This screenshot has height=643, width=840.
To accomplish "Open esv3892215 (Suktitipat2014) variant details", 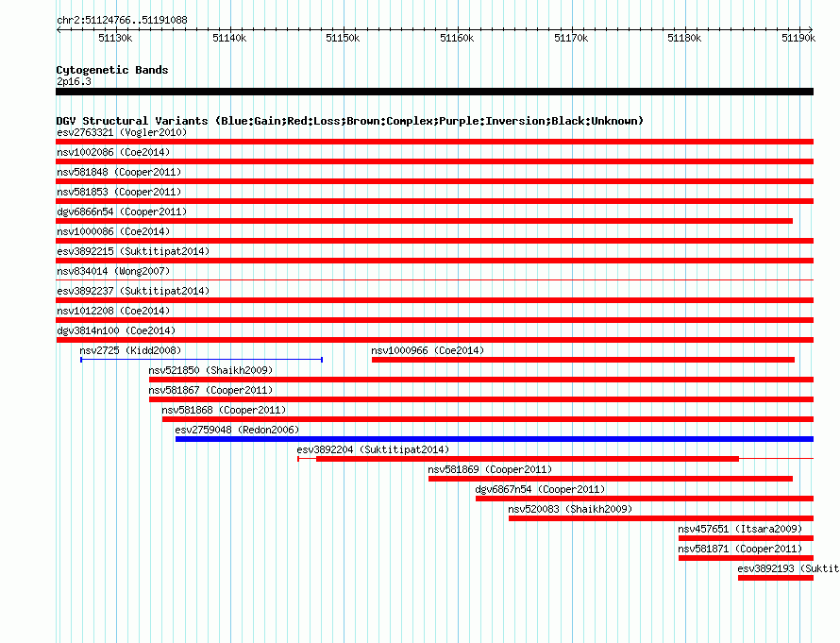I will (x=133, y=251).
